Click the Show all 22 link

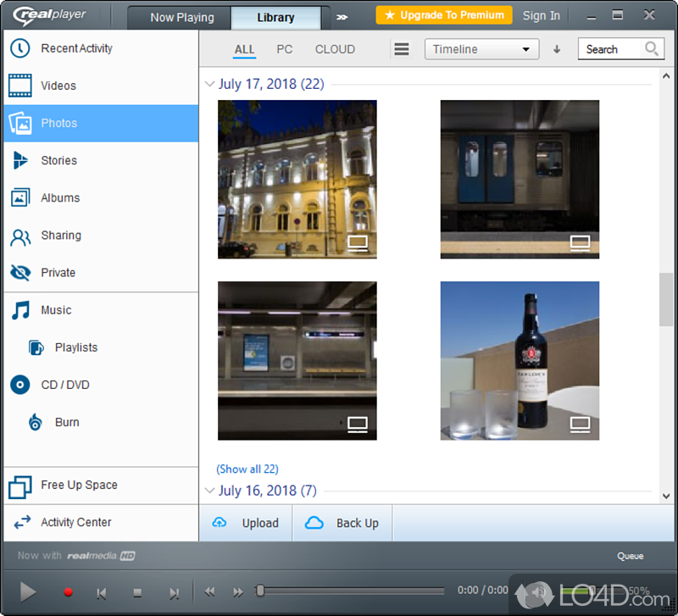click(247, 469)
